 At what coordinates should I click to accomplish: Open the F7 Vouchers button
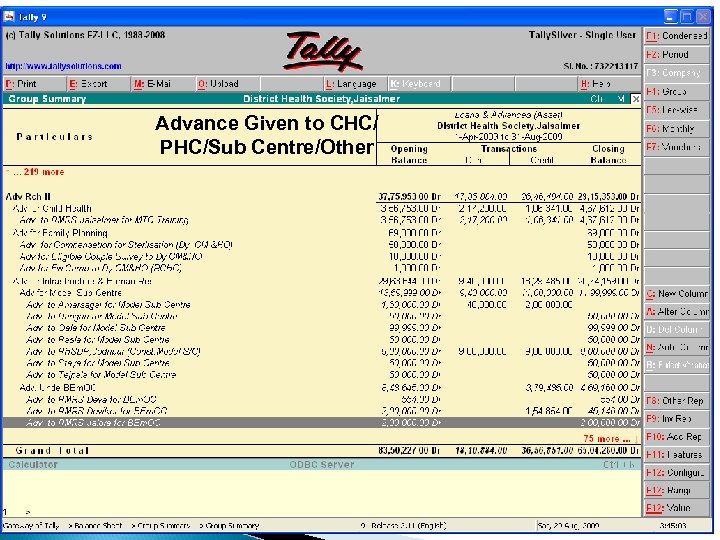pyautogui.click(x=676, y=147)
